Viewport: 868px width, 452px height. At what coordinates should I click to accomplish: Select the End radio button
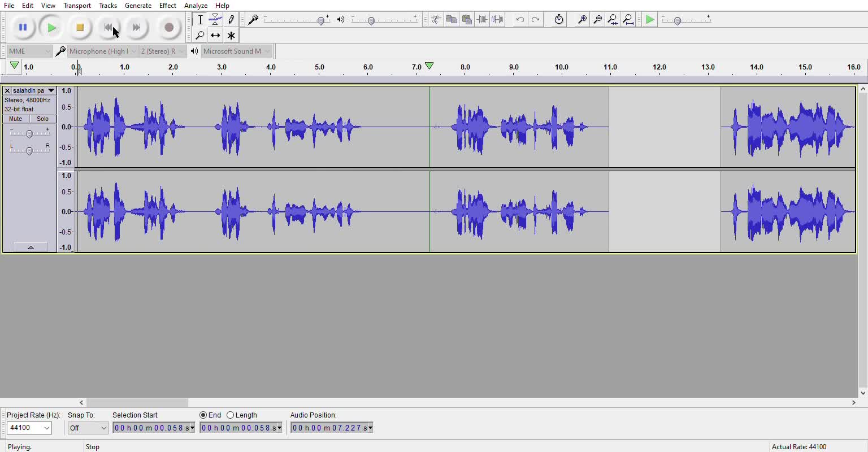pos(203,415)
